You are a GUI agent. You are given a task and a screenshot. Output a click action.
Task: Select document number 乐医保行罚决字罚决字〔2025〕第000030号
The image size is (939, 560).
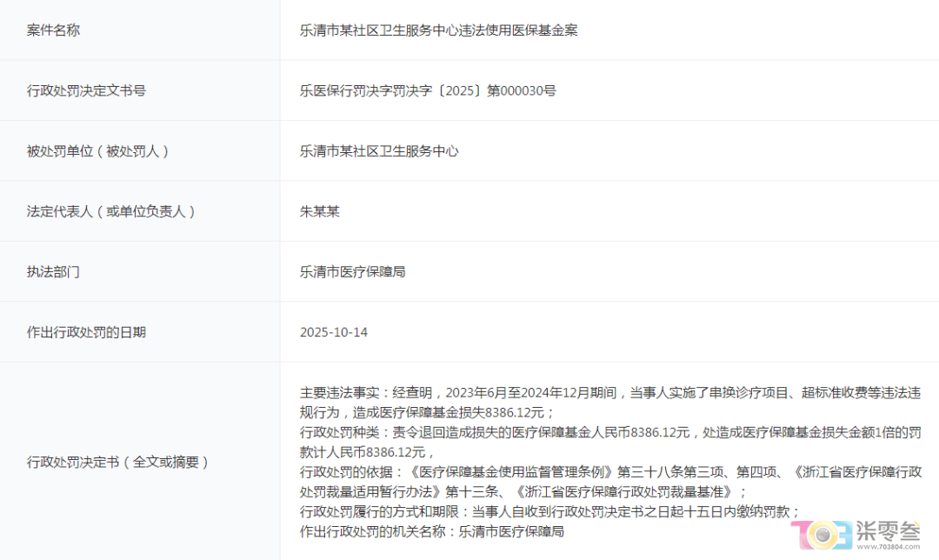(428, 90)
